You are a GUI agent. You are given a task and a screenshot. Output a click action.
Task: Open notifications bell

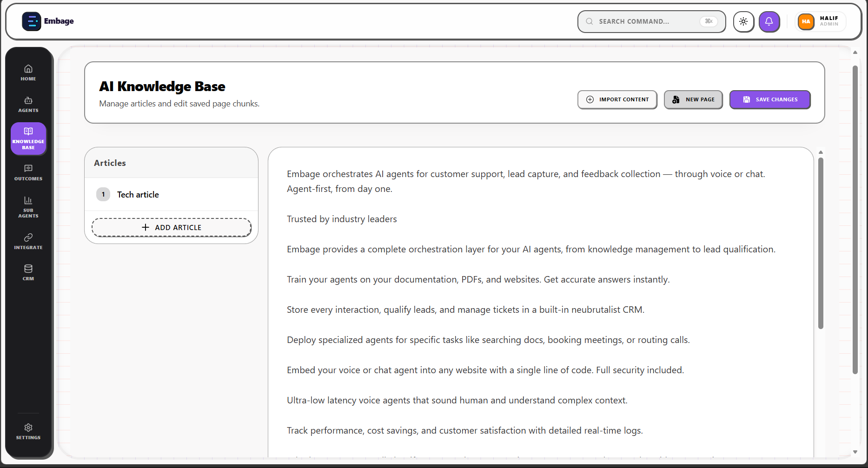769,21
